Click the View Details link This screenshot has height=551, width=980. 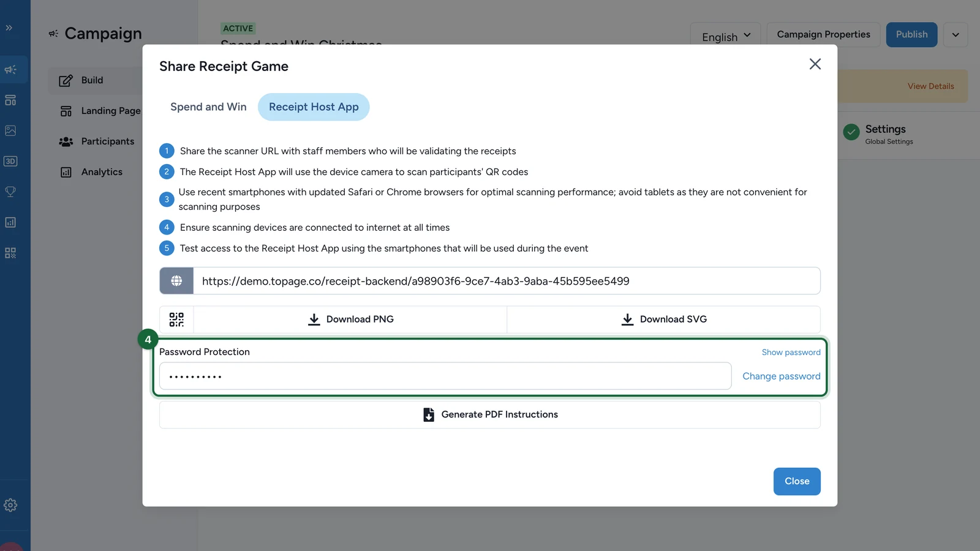(x=930, y=86)
